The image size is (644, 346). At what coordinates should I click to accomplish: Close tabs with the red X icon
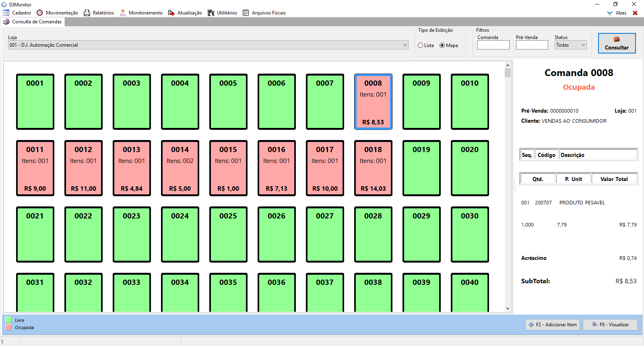tap(635, 13)
